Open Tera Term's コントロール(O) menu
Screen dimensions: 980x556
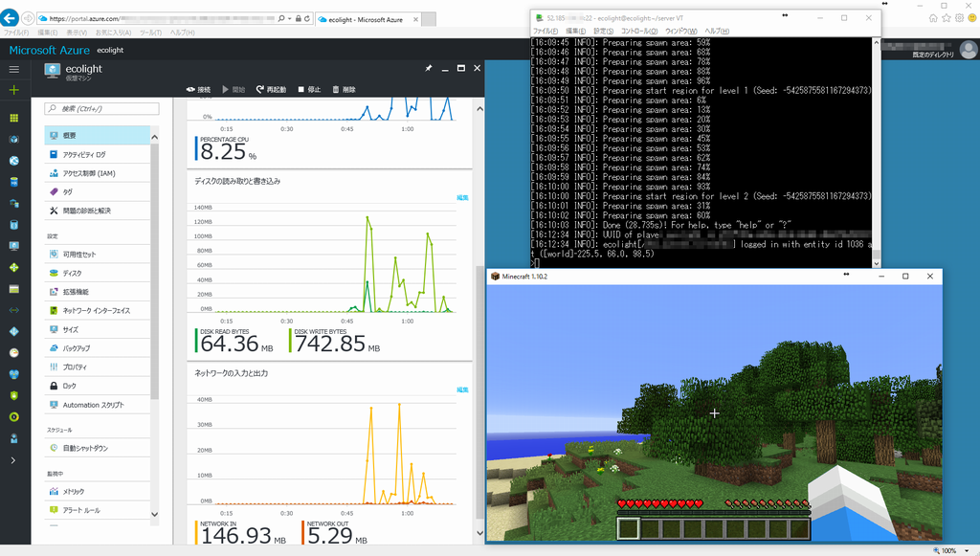pos(639,31)
